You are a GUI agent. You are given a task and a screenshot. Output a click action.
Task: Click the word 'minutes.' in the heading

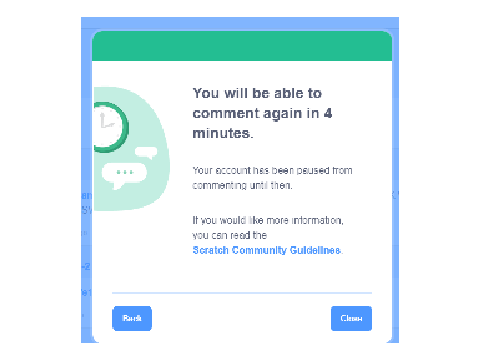[x=223, y=133]
